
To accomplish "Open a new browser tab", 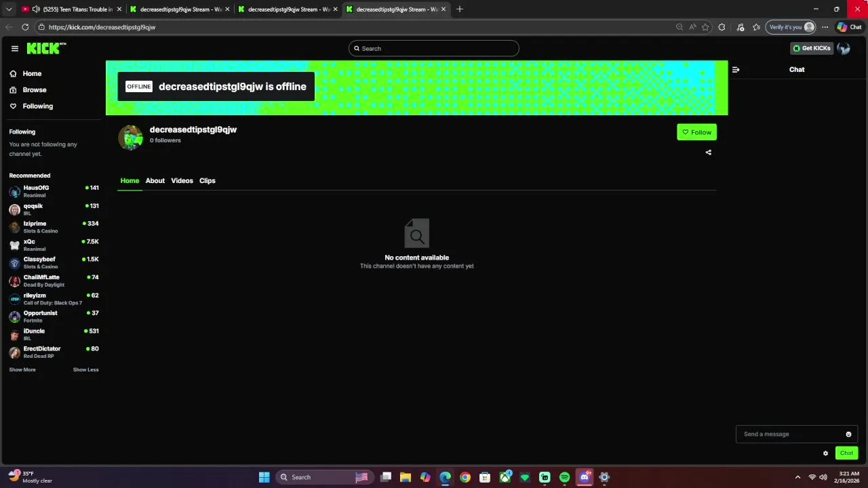I will pyautogui.click(x=460, y=9).
